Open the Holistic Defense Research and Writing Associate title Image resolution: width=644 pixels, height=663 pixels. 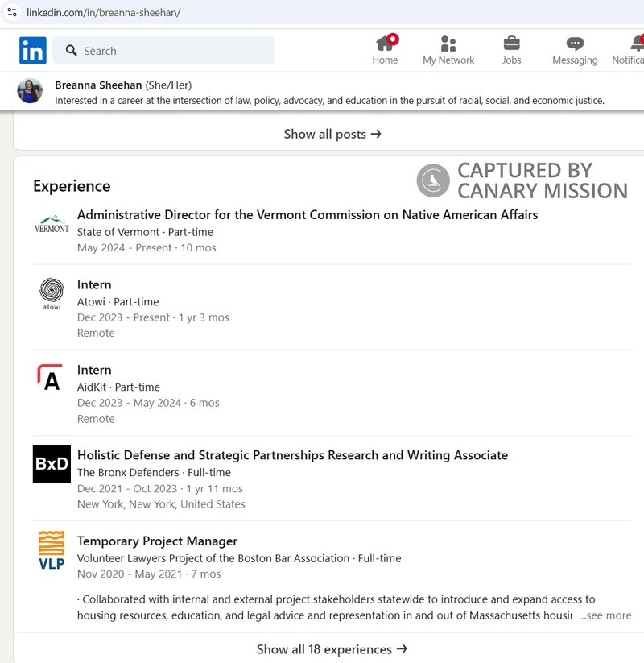coord(292,455)
